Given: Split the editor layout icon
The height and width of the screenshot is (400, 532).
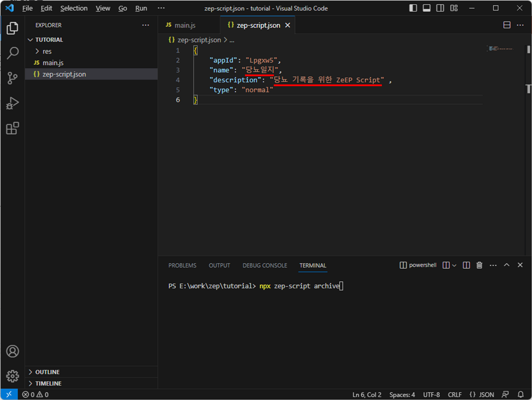Looking at the screenshot, I should (x=507, y=25).
